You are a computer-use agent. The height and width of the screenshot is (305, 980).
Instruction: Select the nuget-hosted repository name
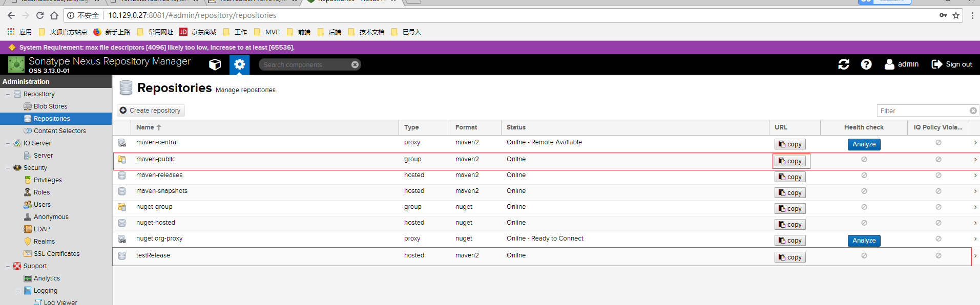point(156,223)
